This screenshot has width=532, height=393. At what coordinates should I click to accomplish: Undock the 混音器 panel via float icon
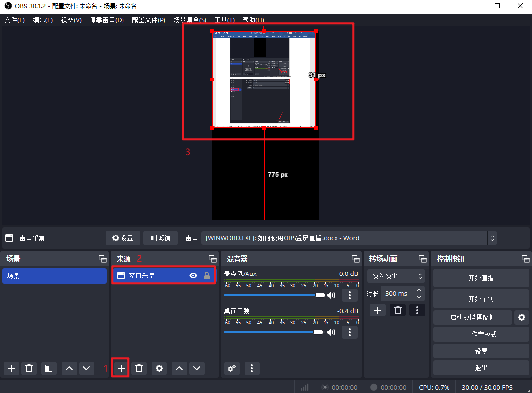355,259
